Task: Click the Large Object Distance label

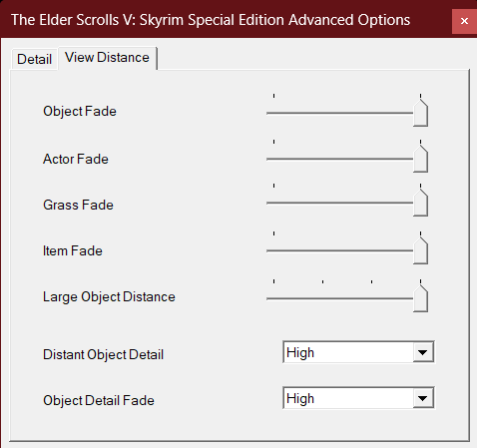Action: tap(109, 297)
